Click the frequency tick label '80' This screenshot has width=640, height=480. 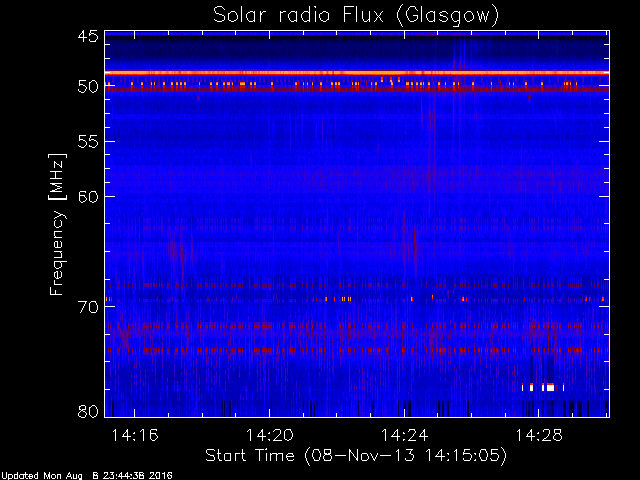88,411
